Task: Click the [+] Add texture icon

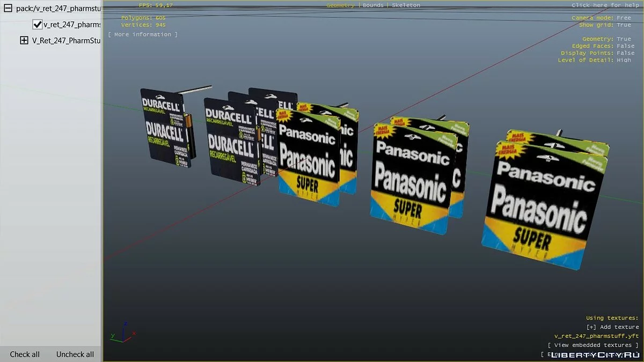Action: point(591,327)
